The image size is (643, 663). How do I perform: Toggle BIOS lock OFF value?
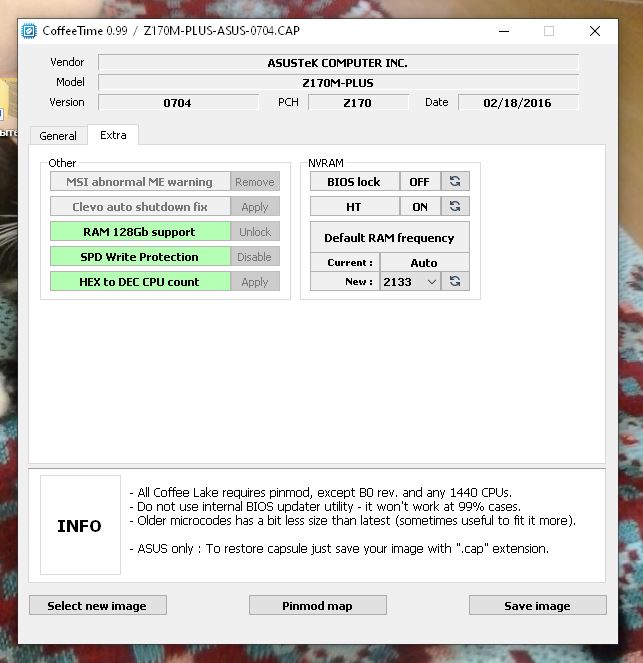pyautogui.click(x=420, y=181)
